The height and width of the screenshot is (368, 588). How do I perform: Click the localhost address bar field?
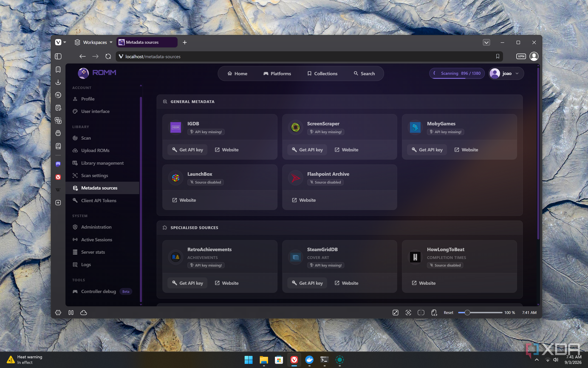(x=309, y=57)
